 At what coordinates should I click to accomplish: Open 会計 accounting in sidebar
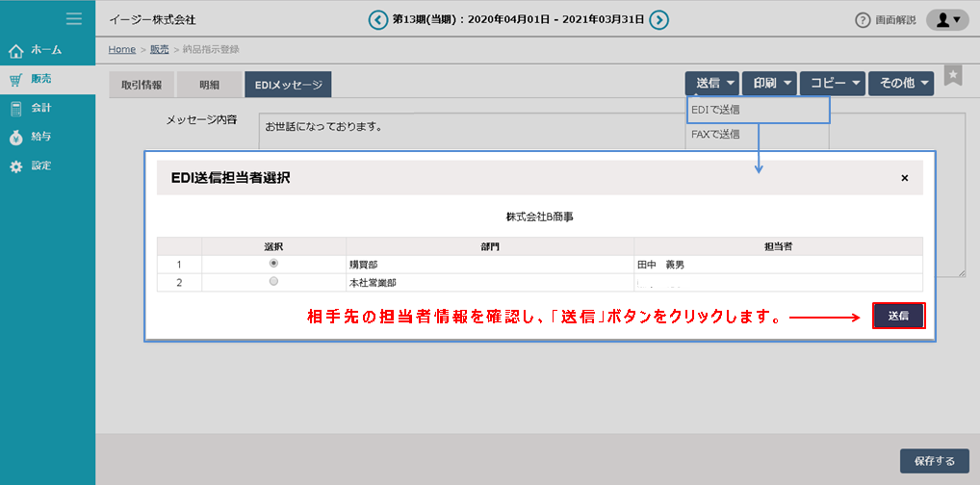40,108
